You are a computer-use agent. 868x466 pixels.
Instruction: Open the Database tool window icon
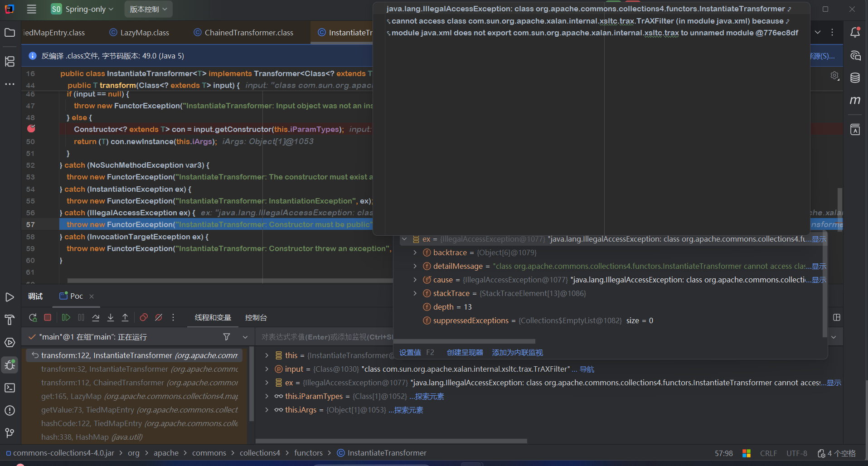pos(855,78)
